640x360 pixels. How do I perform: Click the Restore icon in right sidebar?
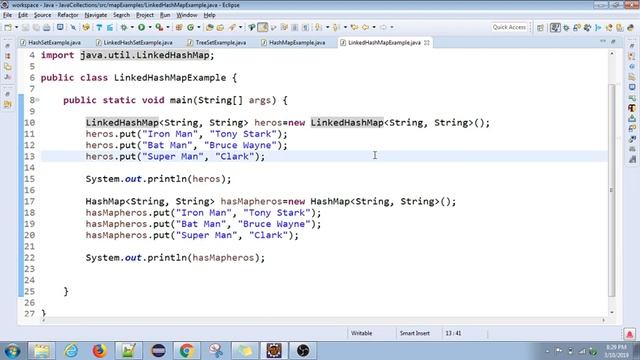(632, 45)
